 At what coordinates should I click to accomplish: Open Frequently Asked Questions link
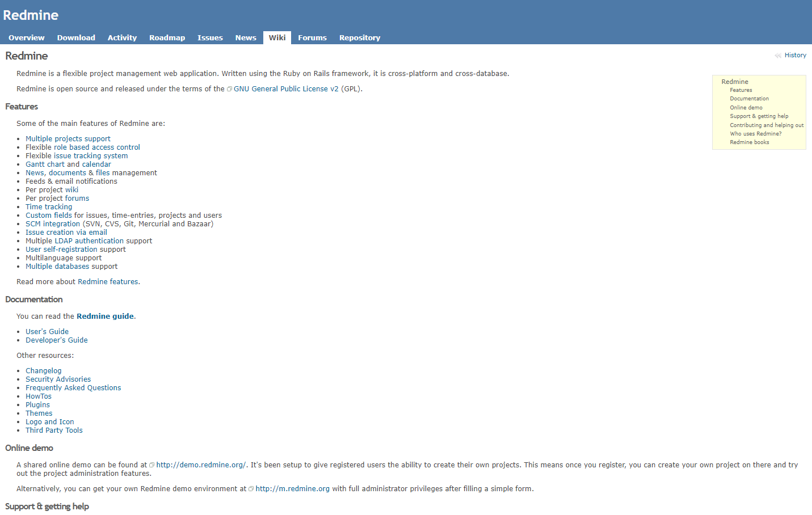[73, 388]
